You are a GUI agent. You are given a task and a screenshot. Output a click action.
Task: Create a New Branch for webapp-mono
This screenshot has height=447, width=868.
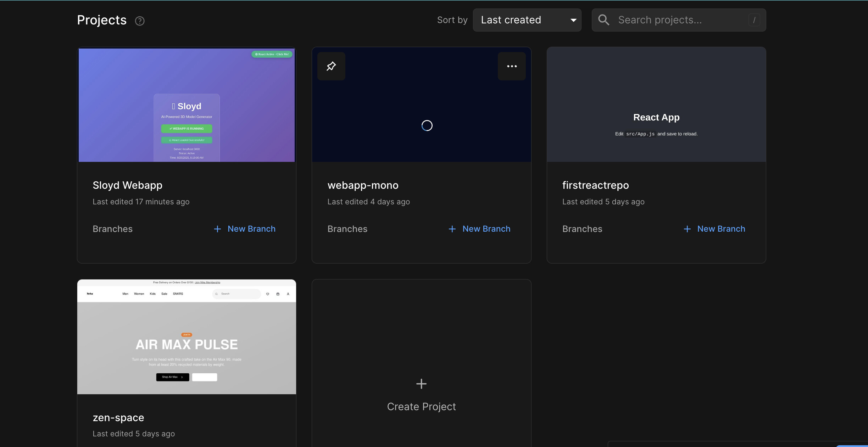click(486, 229)
